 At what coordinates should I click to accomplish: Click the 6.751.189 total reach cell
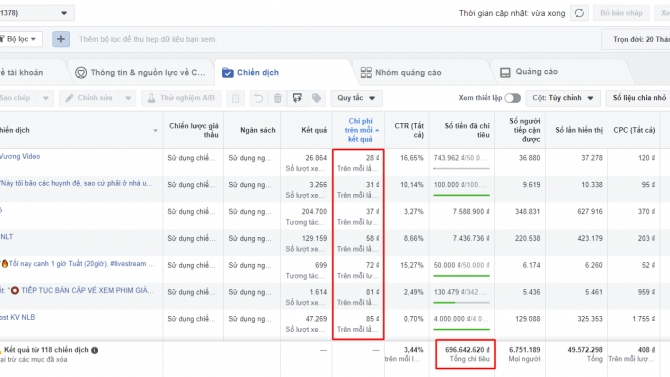524,350
